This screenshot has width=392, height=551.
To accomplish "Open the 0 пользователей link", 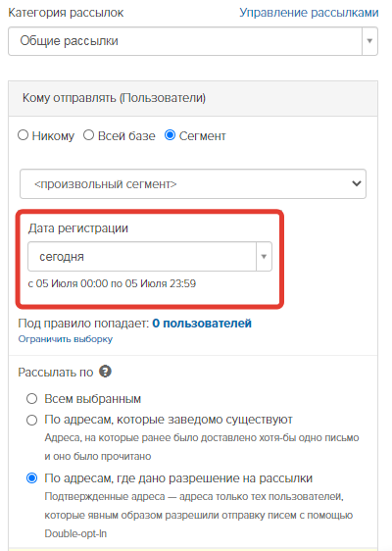I will [202, 324].
